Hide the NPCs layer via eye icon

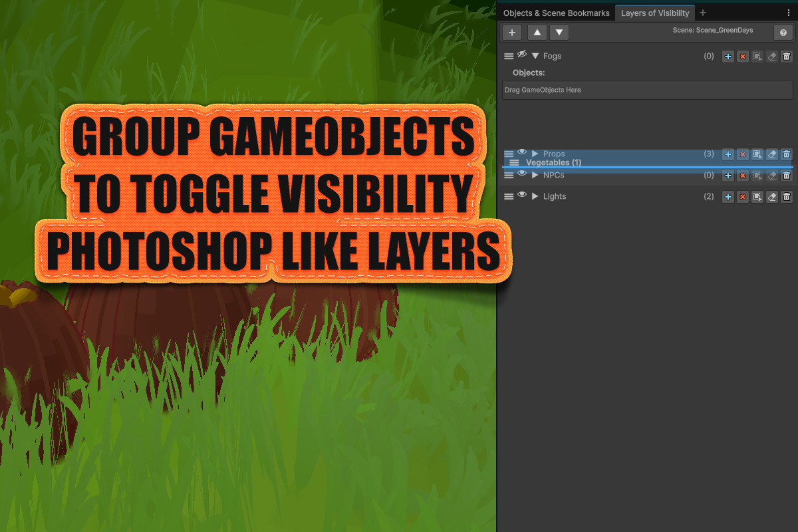pos(522,174)
